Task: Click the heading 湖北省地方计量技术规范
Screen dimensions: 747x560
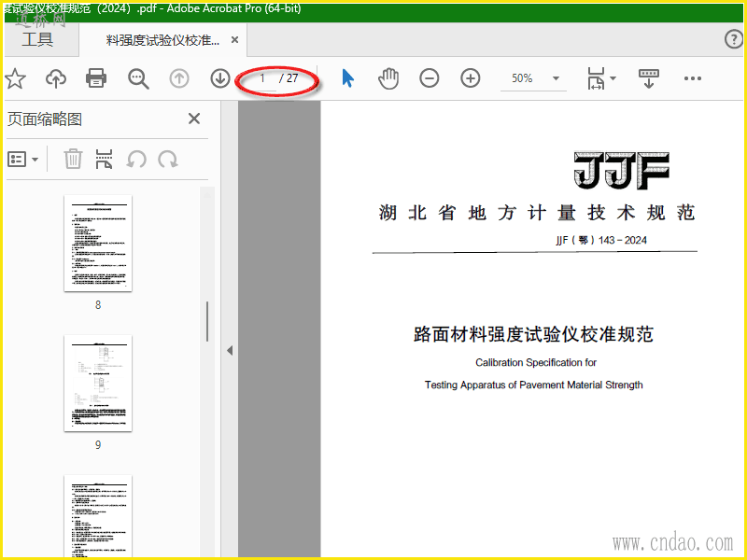Action: coord(537,213)
